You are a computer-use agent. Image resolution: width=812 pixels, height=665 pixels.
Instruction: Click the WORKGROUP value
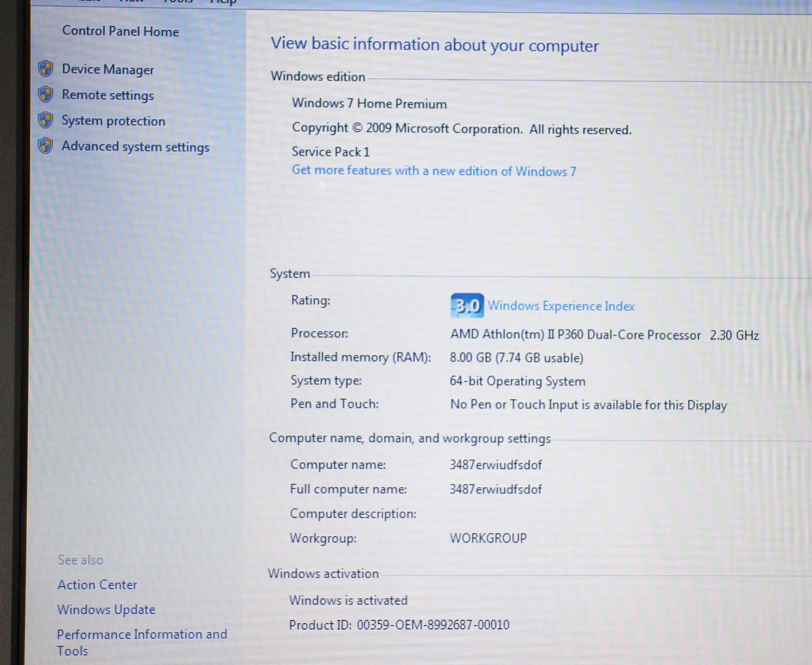coord(488,538)
